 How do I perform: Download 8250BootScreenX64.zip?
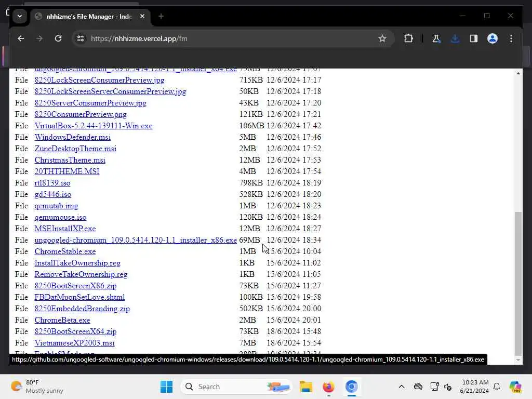pos(75,331)
